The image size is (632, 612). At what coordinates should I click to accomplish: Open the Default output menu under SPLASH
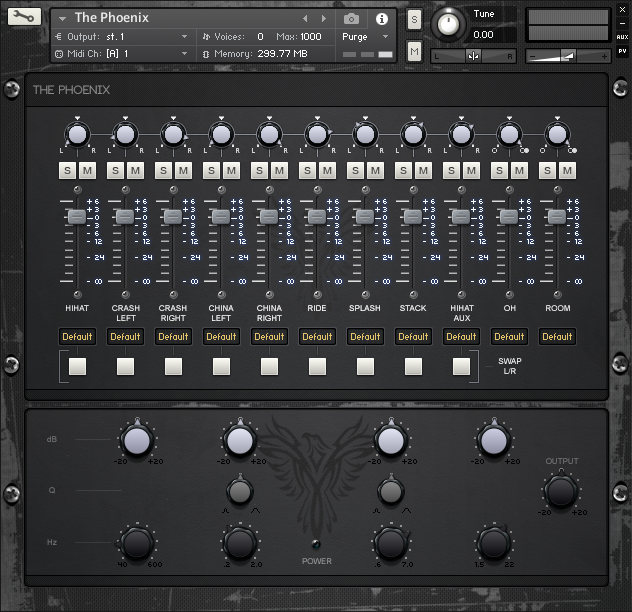tap(365, 337)
